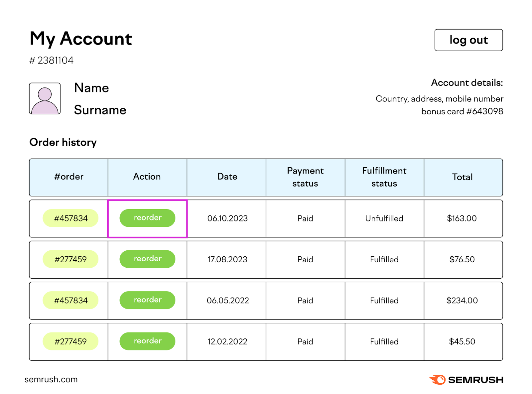This screenshot has height=394, width=532.
Task: Click the user avatar profile icon
Action: pos(45,98)
